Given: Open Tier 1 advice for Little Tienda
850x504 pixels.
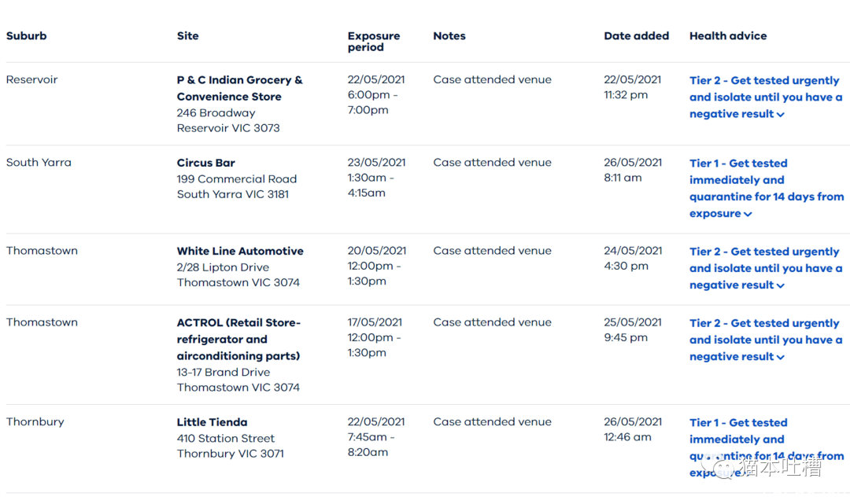Looking at the screenshot, I should pyautogui.click(x=767, y=447).
